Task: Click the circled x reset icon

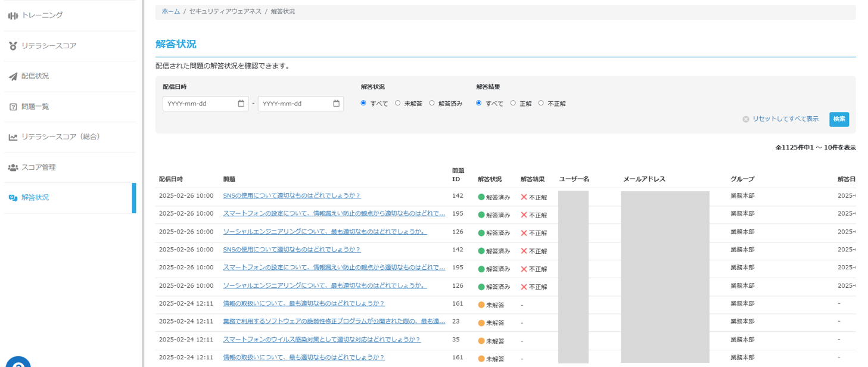Action: (x=746, y=119)
